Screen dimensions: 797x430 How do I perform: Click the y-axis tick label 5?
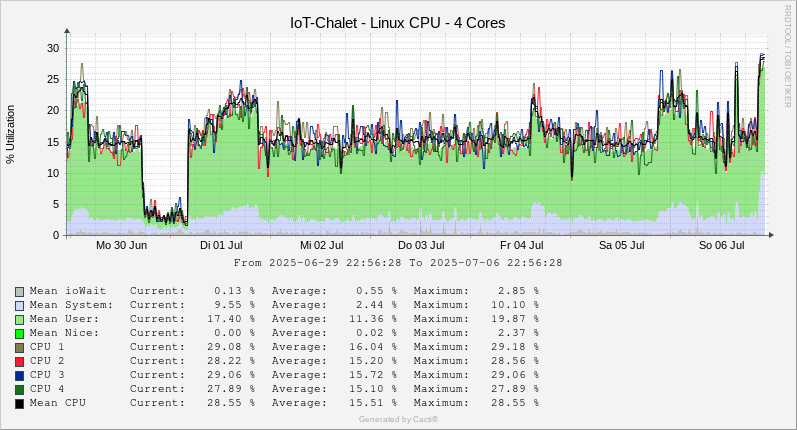pos(56,204)
